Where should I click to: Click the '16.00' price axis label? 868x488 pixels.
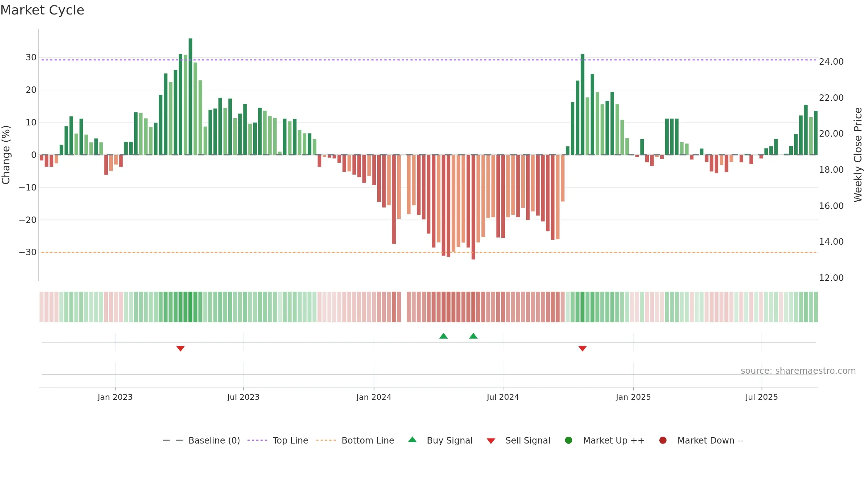tap(831, 206)
